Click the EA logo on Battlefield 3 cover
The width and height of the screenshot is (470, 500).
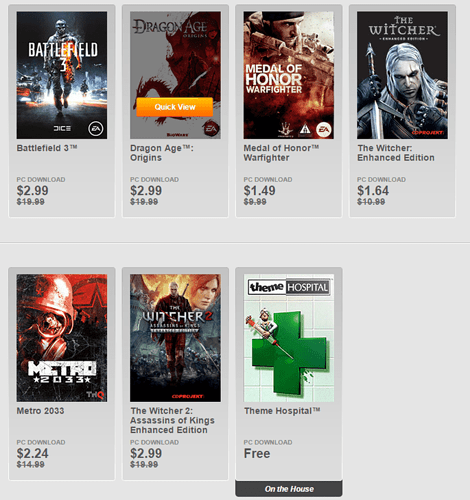(x=96, y=129)
